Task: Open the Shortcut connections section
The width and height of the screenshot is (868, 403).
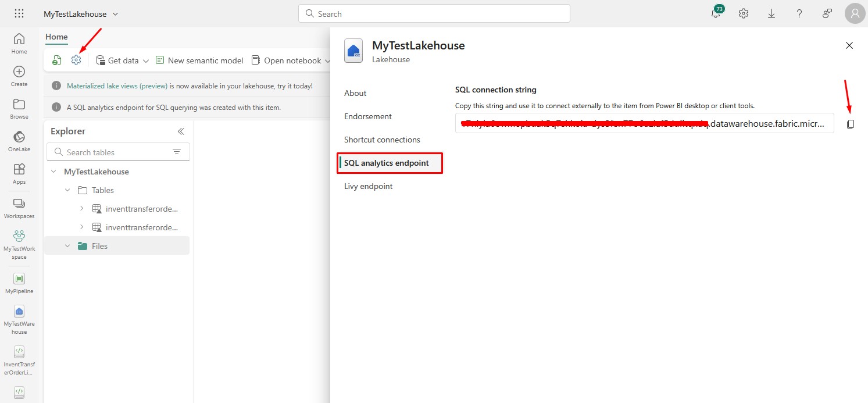Action: point(382,140)
